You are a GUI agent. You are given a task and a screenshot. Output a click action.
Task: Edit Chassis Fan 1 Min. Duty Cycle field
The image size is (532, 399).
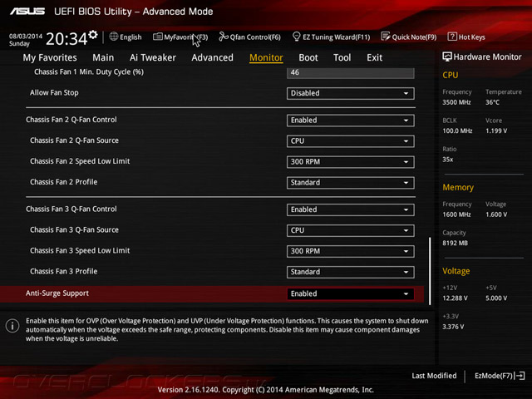coord(351,72)
